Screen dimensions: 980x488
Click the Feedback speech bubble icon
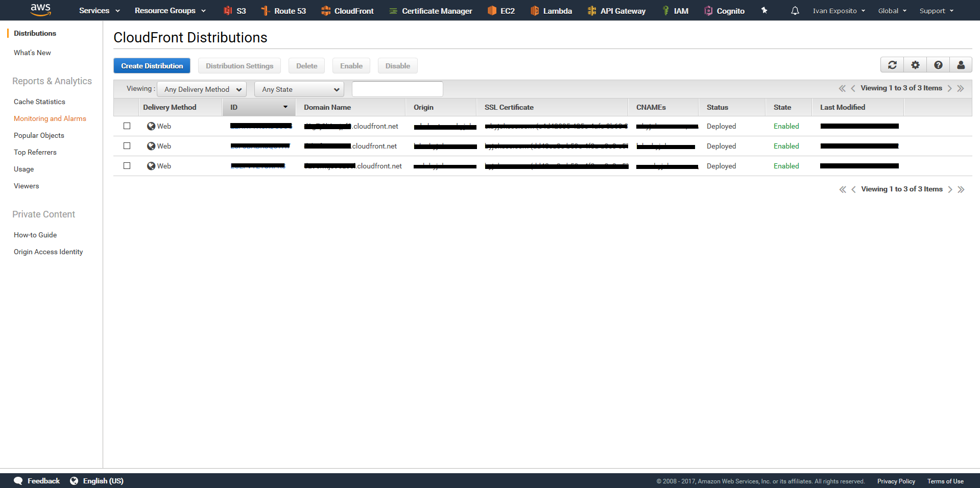[x=18, y=481]
